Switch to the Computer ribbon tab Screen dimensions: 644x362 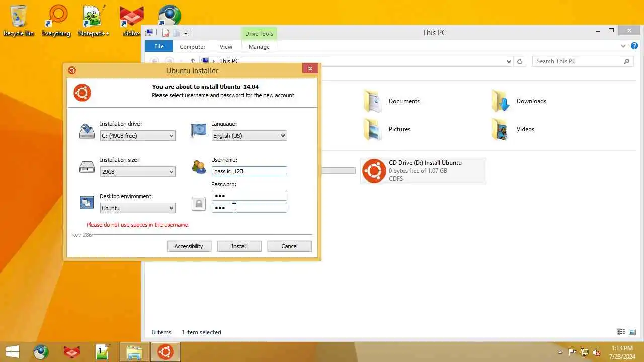[192, 46]
